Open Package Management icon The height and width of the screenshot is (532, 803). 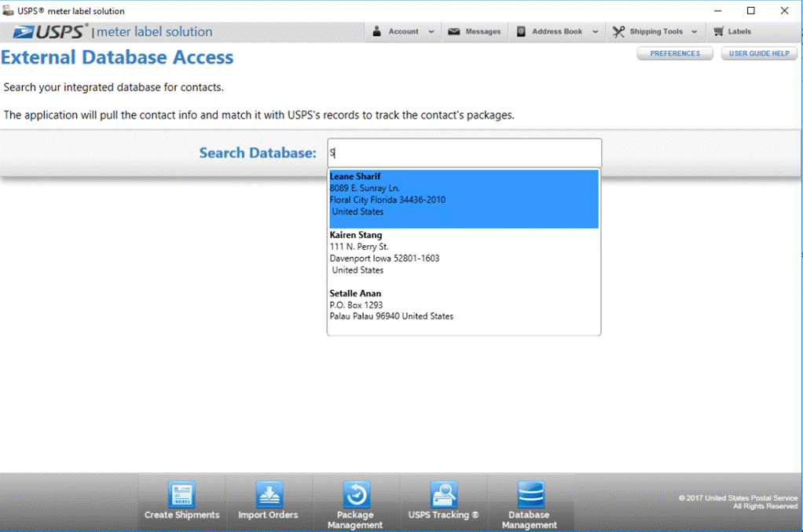(356, 494)
